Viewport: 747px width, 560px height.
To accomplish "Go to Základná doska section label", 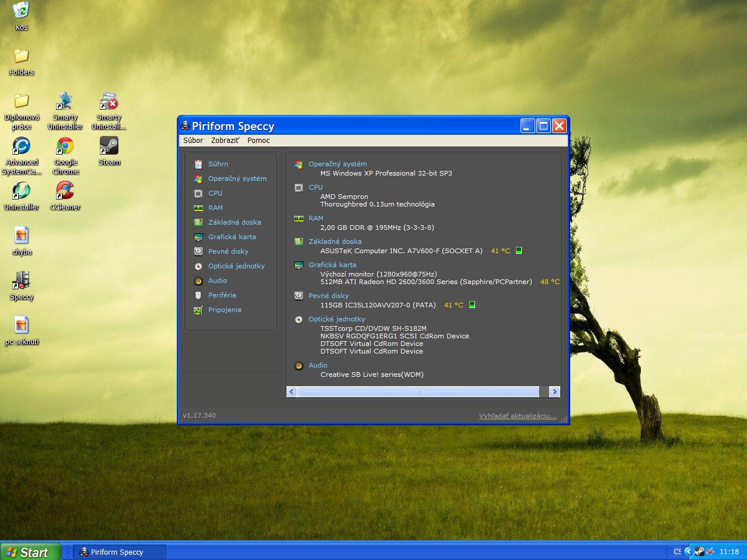I will 235,222.
